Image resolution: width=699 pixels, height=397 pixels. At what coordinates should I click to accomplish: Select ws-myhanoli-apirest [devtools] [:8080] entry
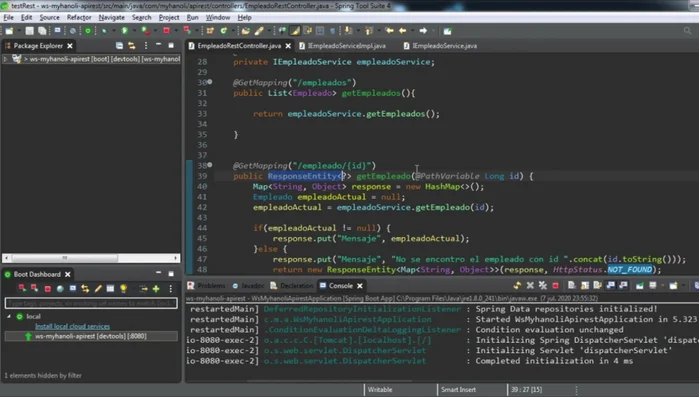pos(91,336)
